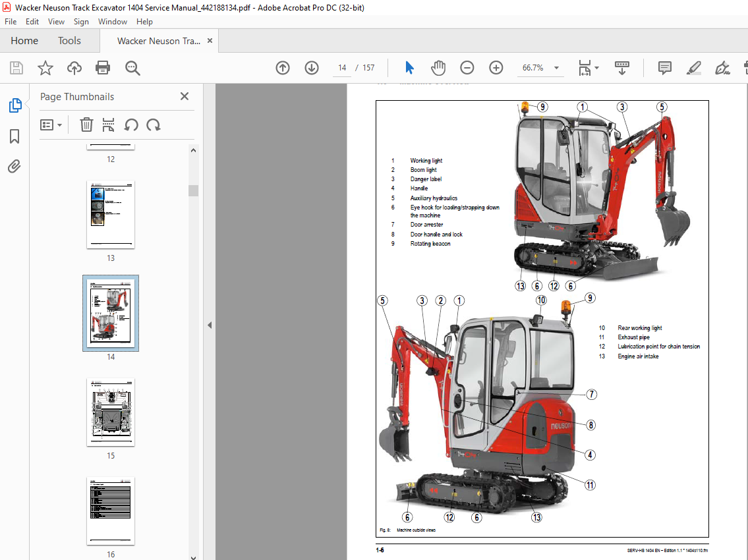Zoom out with minus button

coord(467,68)
